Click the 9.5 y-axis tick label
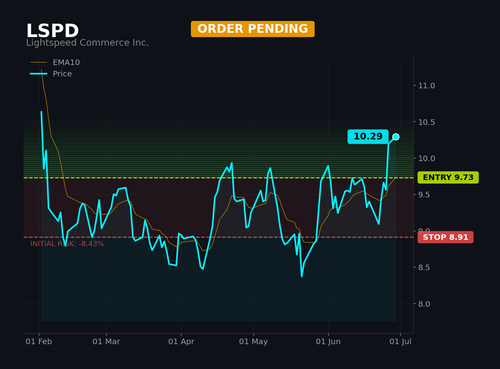The width and height of the screenshot is (500, 369). 424,195
